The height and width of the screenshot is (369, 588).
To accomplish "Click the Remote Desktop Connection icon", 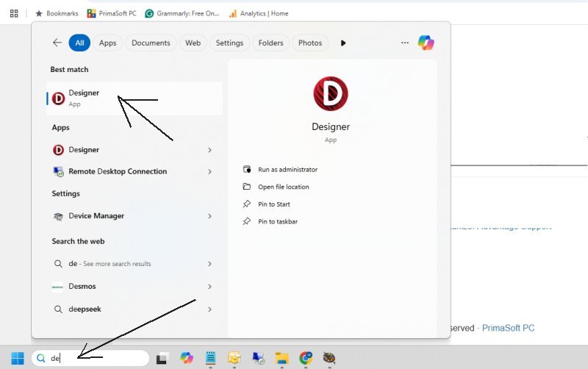I will [58, 172].
